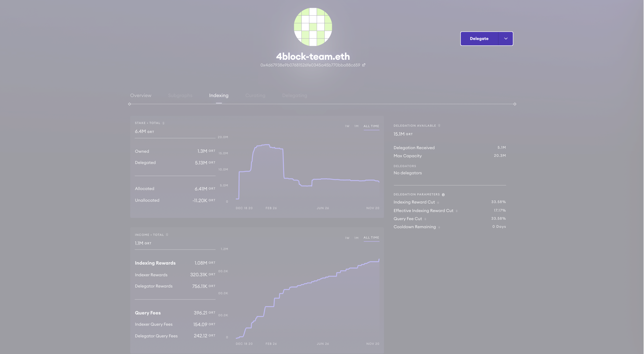Open the Delegating tab

coord(294,95)
